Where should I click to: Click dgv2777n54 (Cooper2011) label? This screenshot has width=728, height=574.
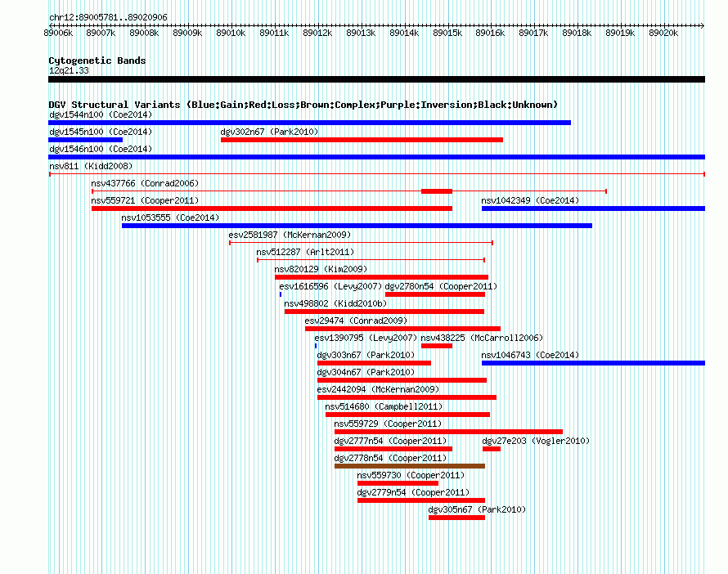pyautogui.click(x=390, y=441)
